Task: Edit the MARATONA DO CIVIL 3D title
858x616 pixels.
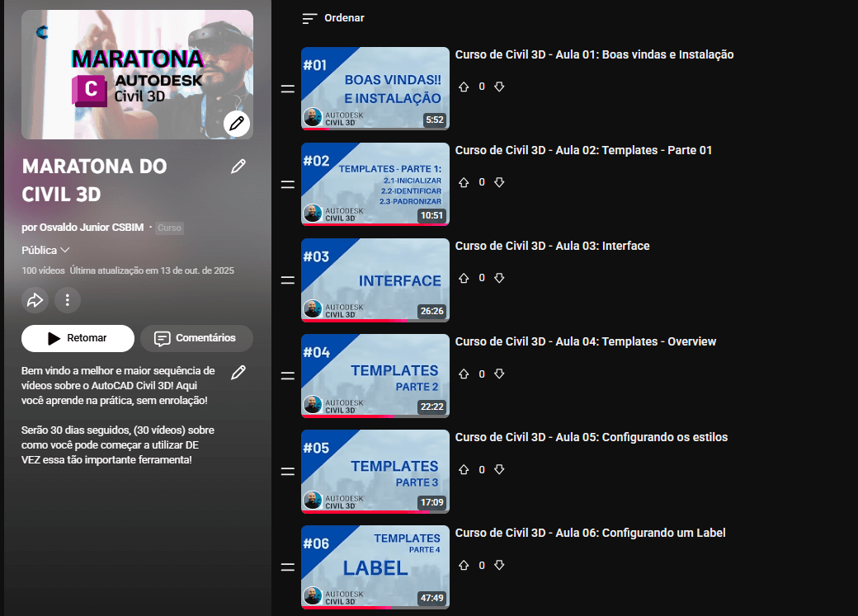Action: coord(238,167)
